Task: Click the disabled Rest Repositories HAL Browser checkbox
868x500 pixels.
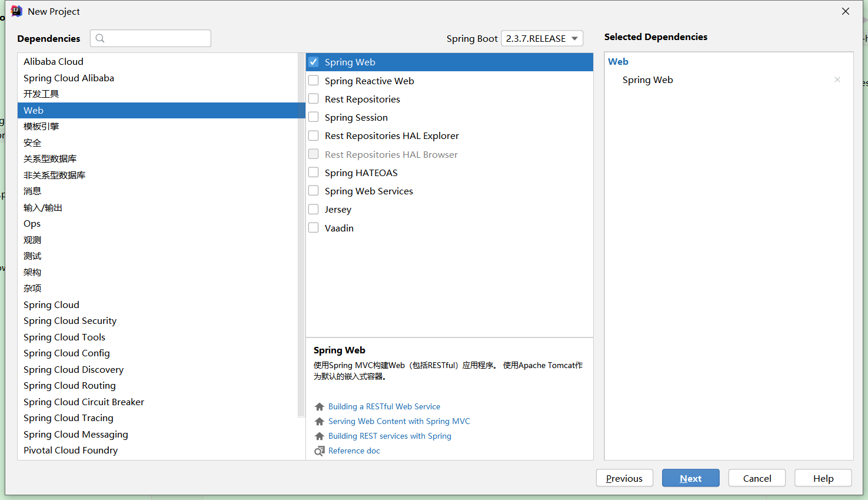Action: pyautogui.click(x=314, y=154)
